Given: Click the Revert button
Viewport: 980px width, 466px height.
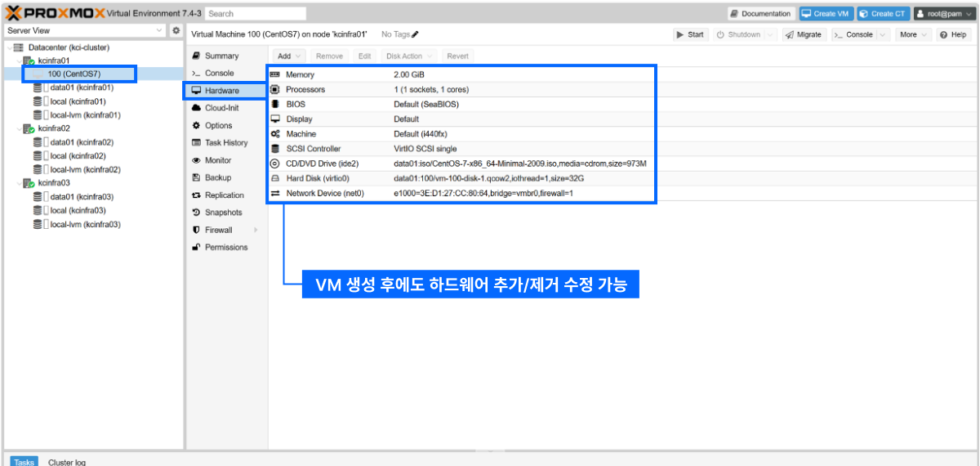Looking at the screenshot, I should (457, 56).
